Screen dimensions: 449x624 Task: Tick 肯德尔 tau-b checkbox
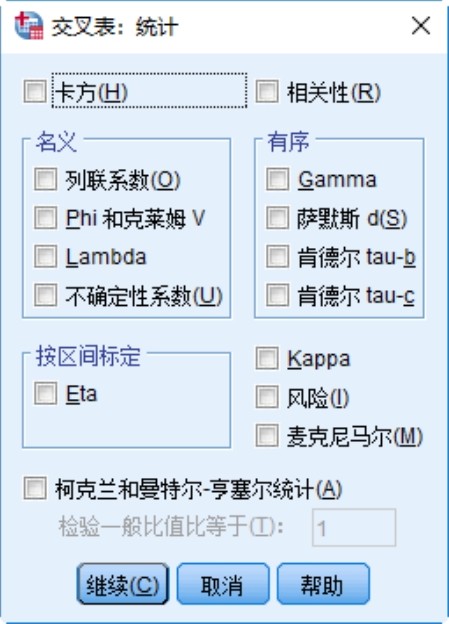277,256
